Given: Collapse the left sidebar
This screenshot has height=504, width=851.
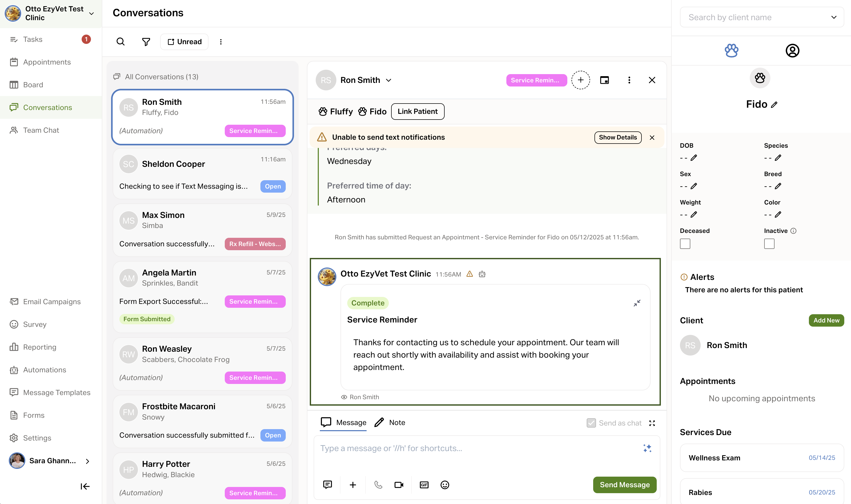Looking at the screenshot, I should click(x=85, y=486).
